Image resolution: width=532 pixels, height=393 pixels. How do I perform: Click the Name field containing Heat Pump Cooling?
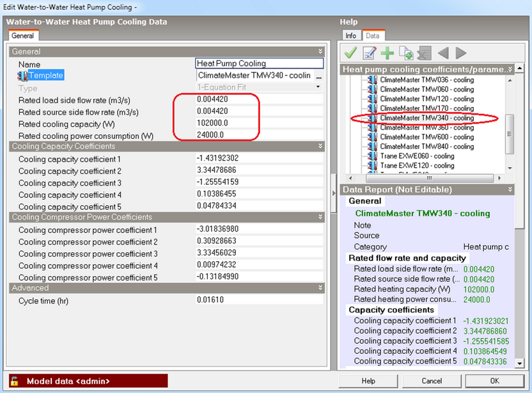[259, 63]
